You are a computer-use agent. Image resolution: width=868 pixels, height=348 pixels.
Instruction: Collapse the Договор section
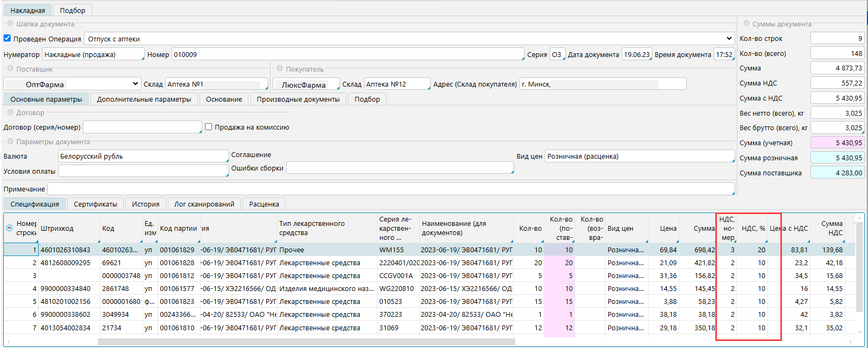tap(10, 112)
